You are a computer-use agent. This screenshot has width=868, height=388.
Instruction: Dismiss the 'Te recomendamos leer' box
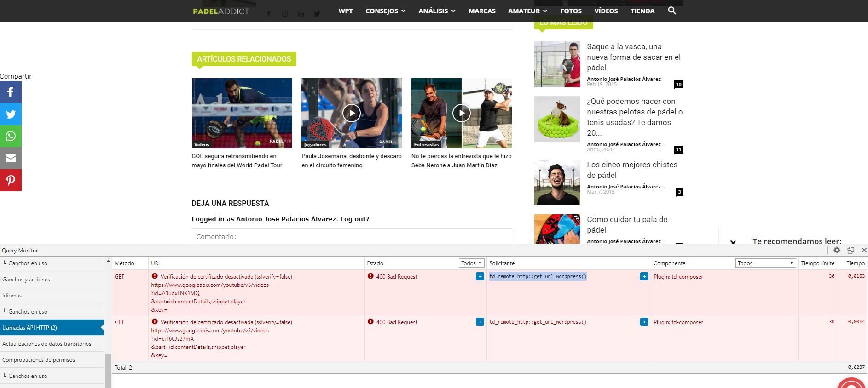(x=733, y=242)
